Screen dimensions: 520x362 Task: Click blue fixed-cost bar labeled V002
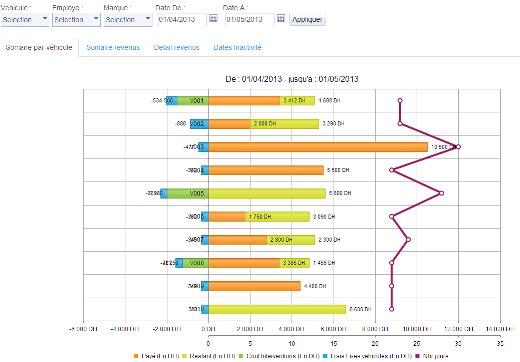199,124
